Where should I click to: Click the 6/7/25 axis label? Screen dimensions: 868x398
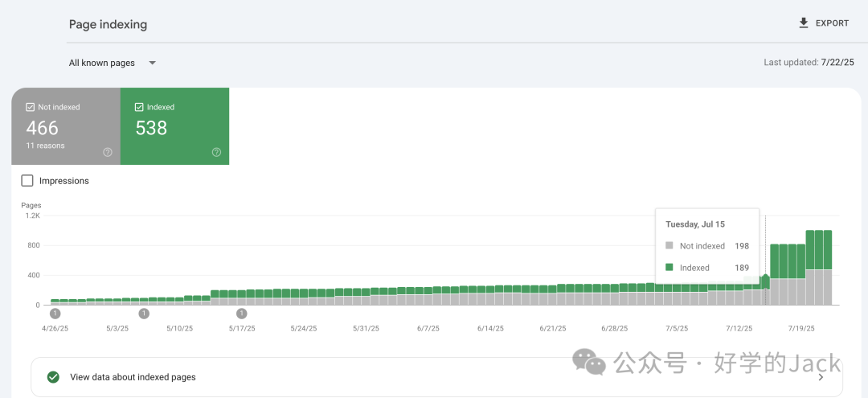[x=428, y=328]
